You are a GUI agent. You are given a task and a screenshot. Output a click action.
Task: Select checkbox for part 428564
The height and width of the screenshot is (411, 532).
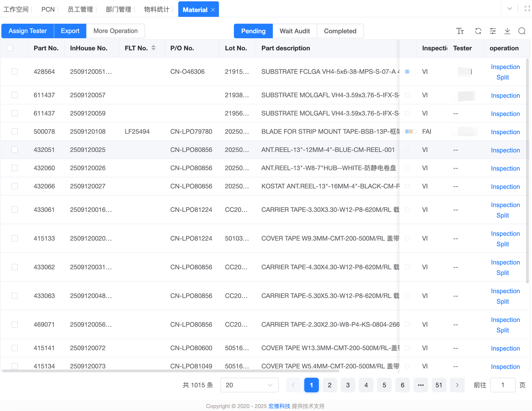pos(15,71)
